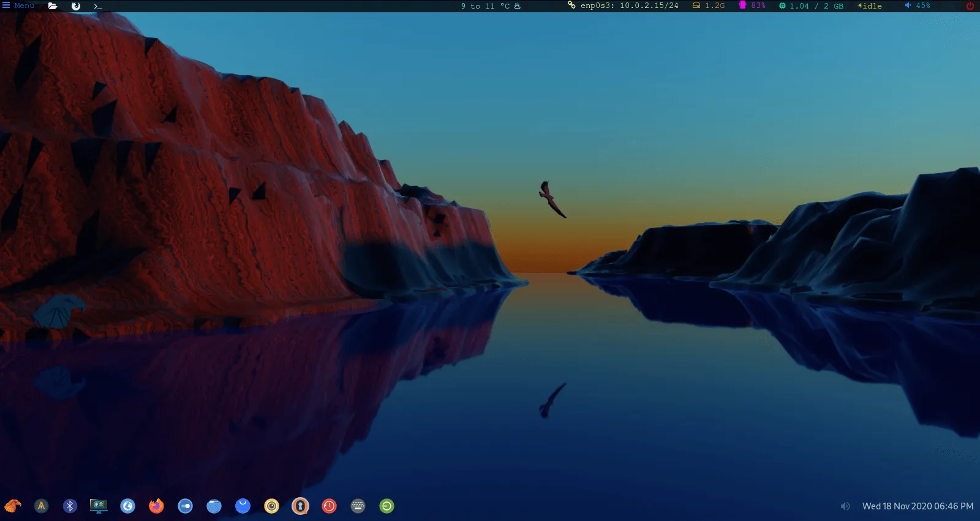Click the memory usage 1.04 / 2 GB indicator
Viewport: 980px width, 521px height.
(x=811, y=6)
